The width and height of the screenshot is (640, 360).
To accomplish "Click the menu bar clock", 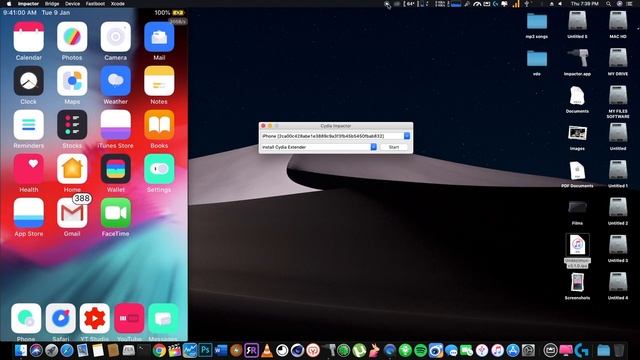I will point(585,4).
